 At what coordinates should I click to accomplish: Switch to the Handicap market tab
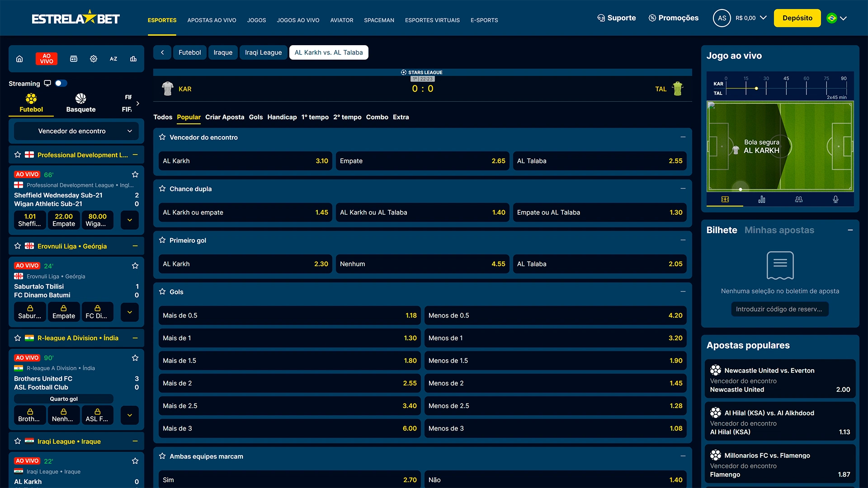[282, 117]
